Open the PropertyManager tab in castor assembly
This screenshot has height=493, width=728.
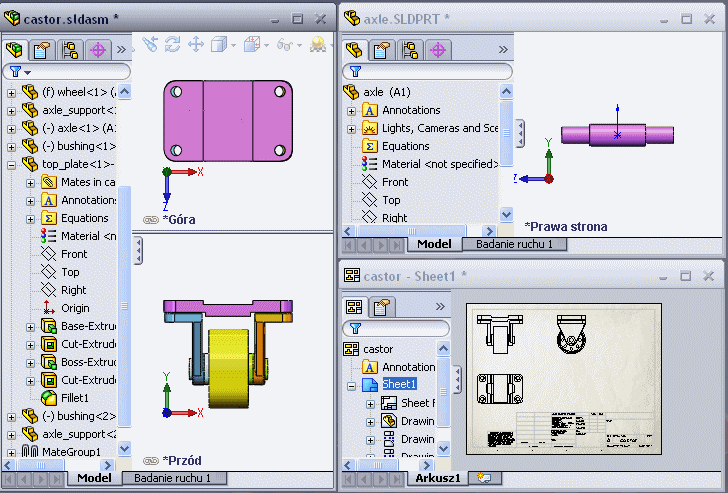(43, 49)
